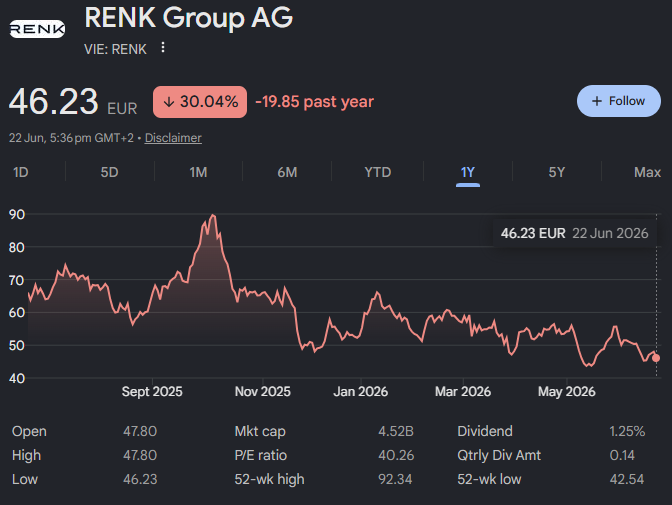Viewport: 672px width, 505px height.
Task: Switch chart to 6M range
Action: pos(287,172)
